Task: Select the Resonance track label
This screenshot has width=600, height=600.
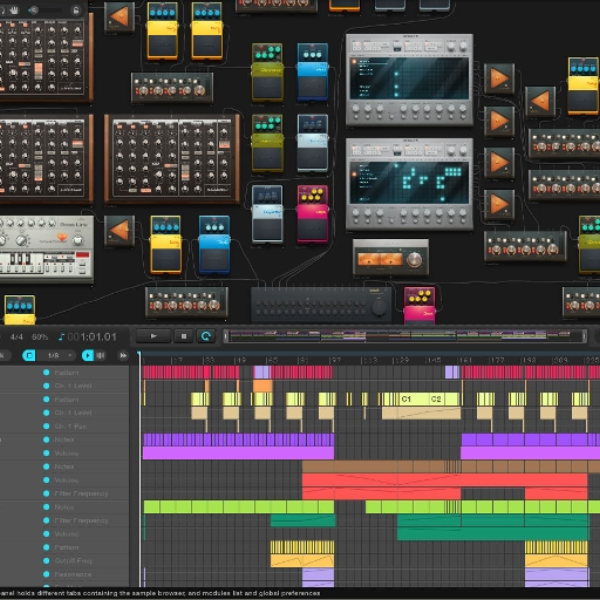Action: [73, 574]
